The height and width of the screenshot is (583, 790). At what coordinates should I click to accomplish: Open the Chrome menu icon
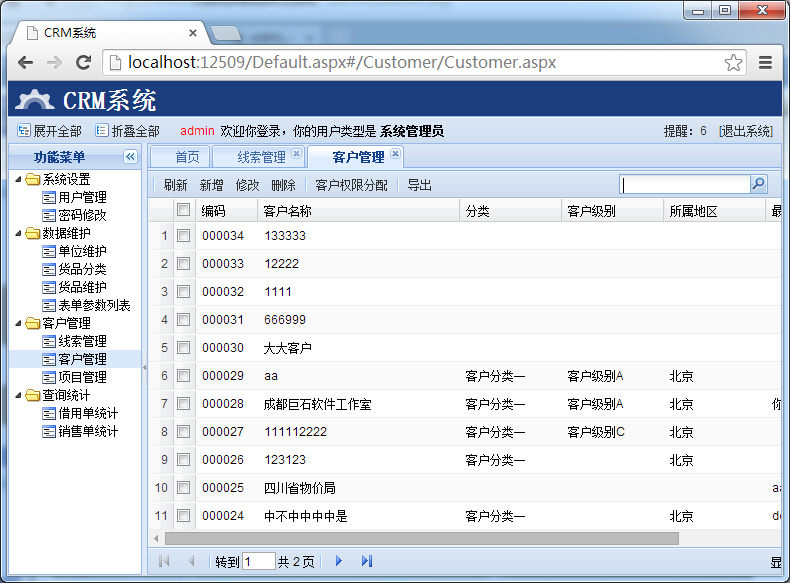pyautogui.click(x=765, y=62)
